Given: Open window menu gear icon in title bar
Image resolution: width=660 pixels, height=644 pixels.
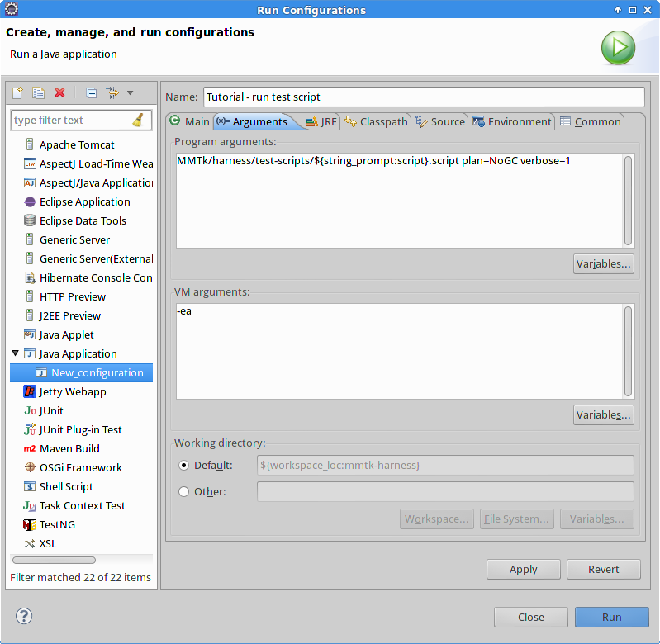Looking at the screenshot, I should (12, 9).
